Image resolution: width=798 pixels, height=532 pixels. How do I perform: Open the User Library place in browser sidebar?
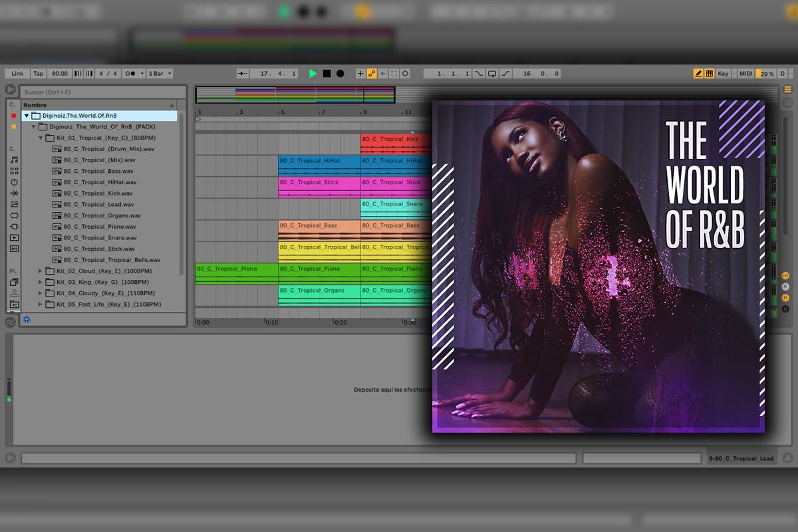point(14,293)
